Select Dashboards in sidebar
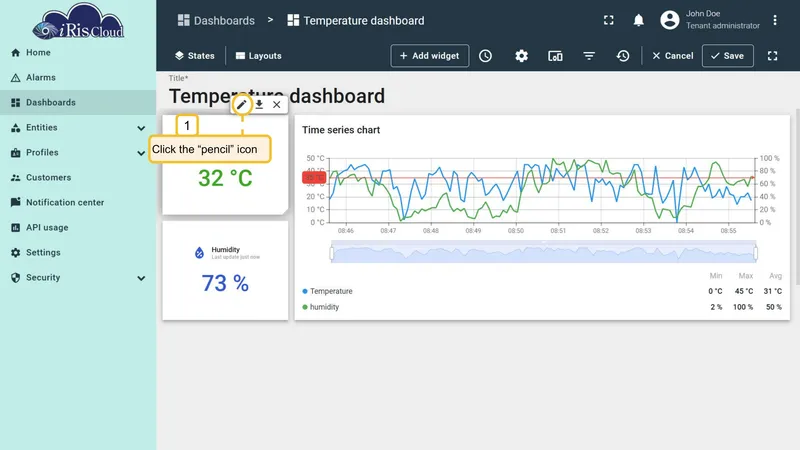The width and height of the screenshot is (800, 450). (78, 103)
